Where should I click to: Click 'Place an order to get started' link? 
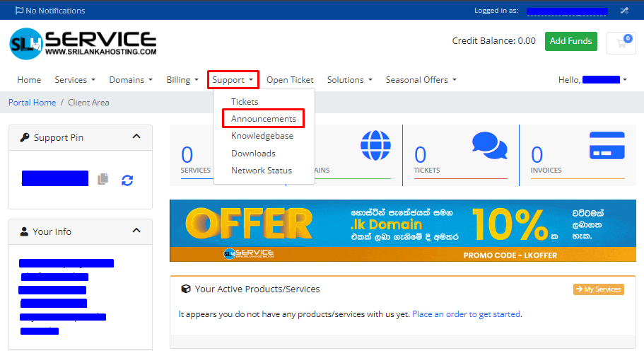coord(466,313)
